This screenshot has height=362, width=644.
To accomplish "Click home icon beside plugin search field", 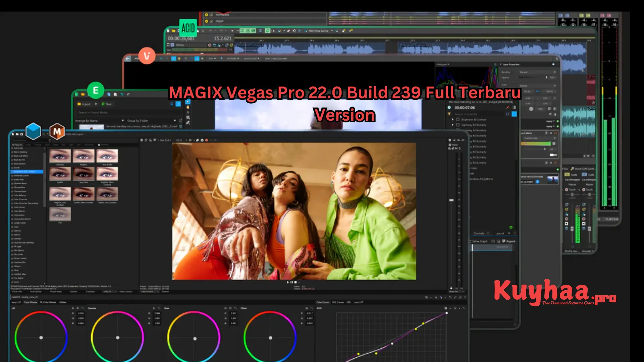I will 50,140.
